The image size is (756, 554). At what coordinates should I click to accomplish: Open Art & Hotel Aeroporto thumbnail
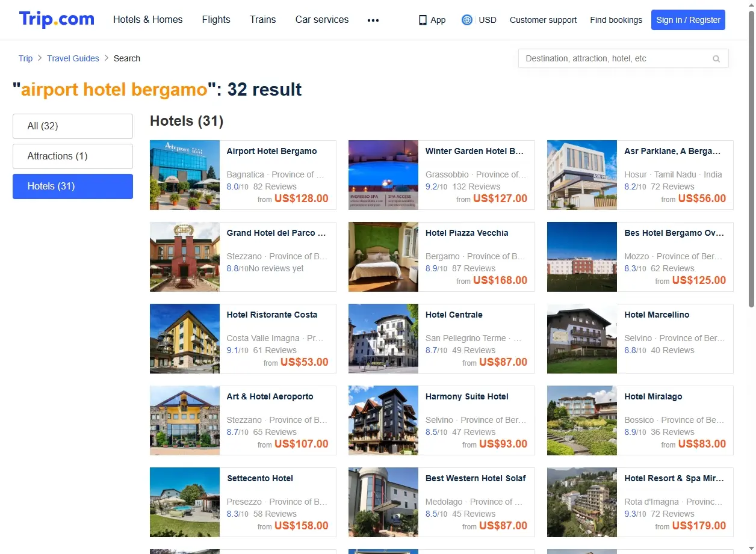point(185,420)
